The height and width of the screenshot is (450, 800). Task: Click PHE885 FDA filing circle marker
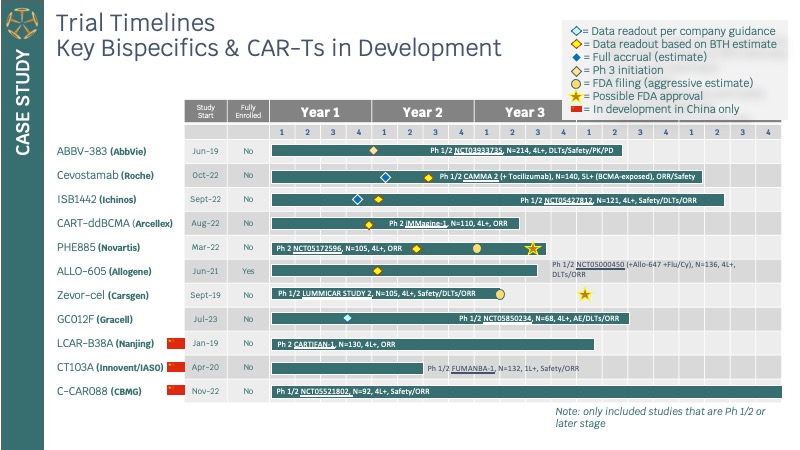click(x=477, y=248)
